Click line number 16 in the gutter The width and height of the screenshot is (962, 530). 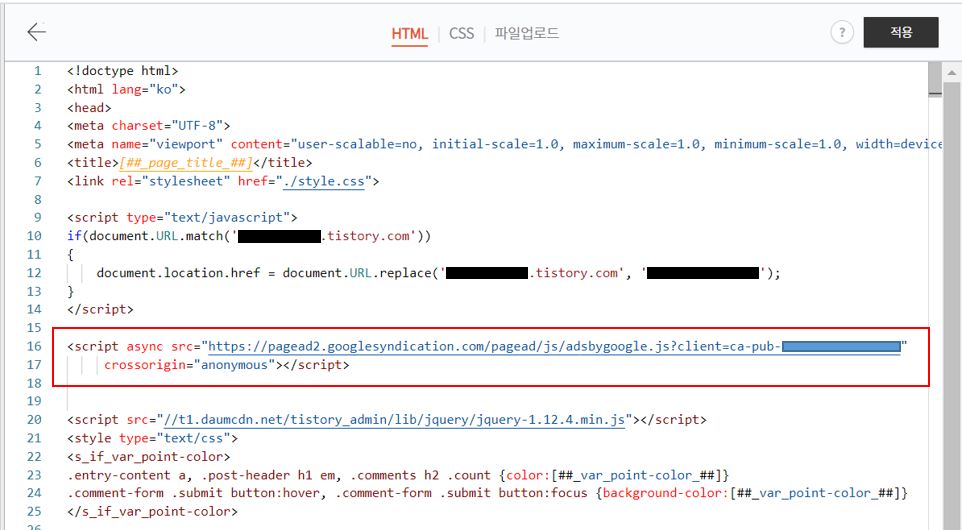point(34,347)
